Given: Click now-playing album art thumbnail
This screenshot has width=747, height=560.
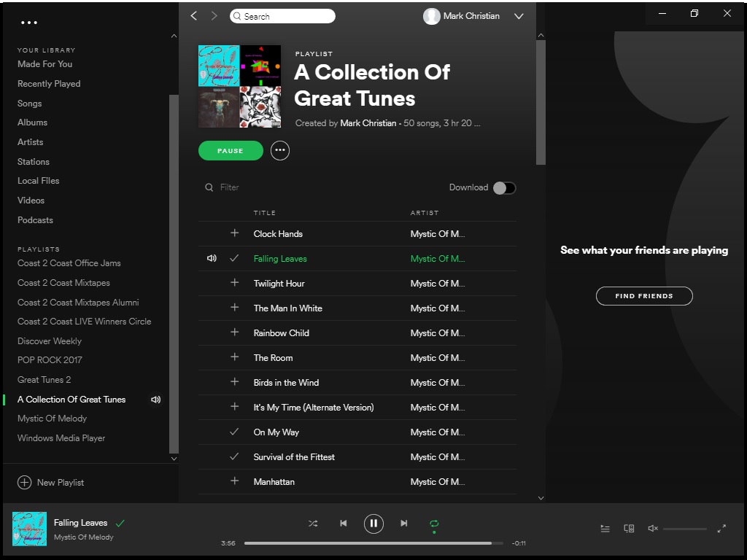Looking at the screenshot, I should coord(29,529).
